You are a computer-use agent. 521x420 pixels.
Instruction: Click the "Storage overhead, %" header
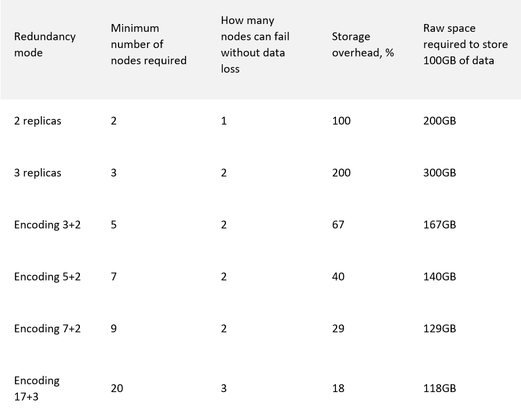363,45
